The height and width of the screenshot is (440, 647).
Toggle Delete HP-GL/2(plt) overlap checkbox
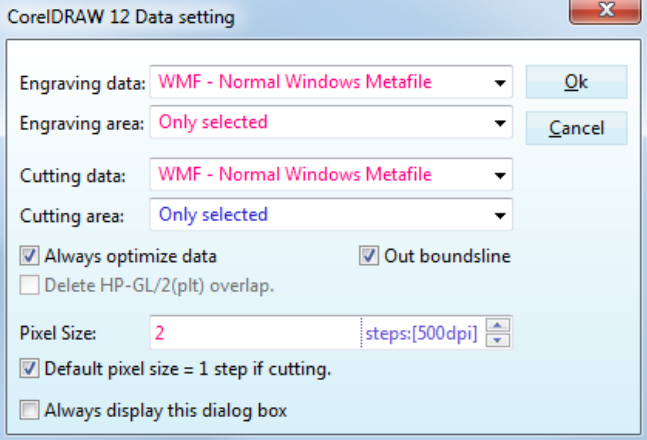pos(30,285)
